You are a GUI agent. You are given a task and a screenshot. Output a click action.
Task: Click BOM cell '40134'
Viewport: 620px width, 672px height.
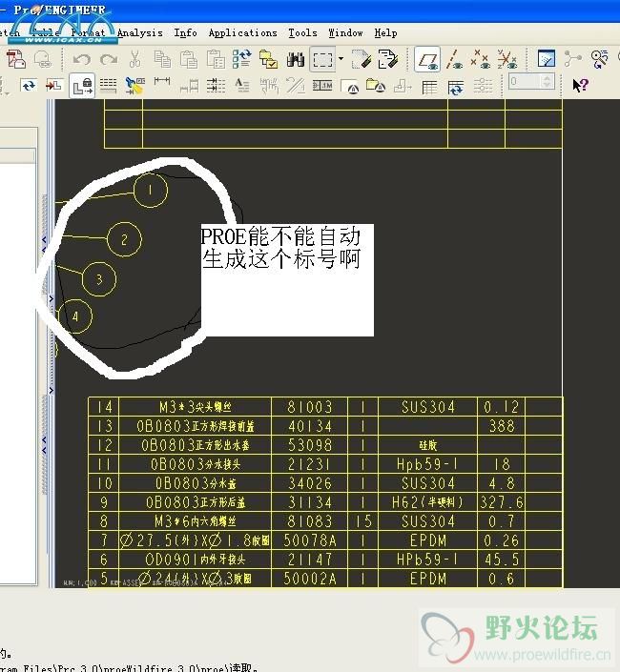coord(310,426)
